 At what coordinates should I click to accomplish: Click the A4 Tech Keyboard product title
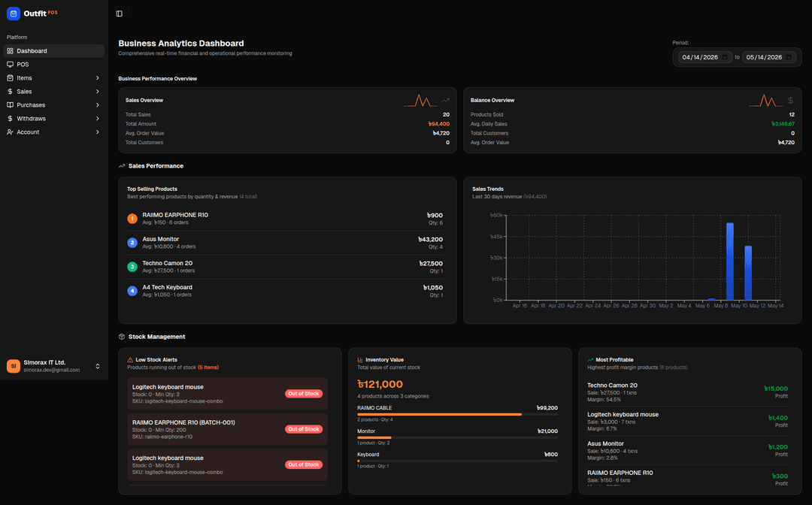point(167,287)
